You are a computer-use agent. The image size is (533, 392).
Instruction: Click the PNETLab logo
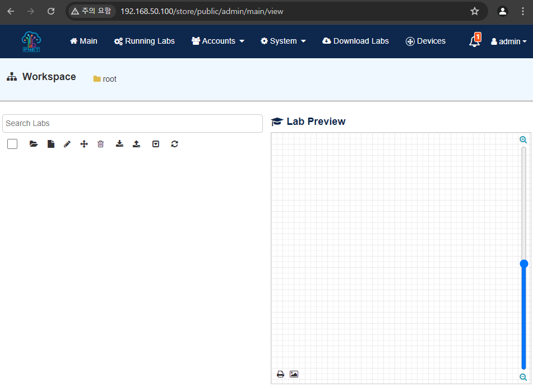[x=31, y=41]
